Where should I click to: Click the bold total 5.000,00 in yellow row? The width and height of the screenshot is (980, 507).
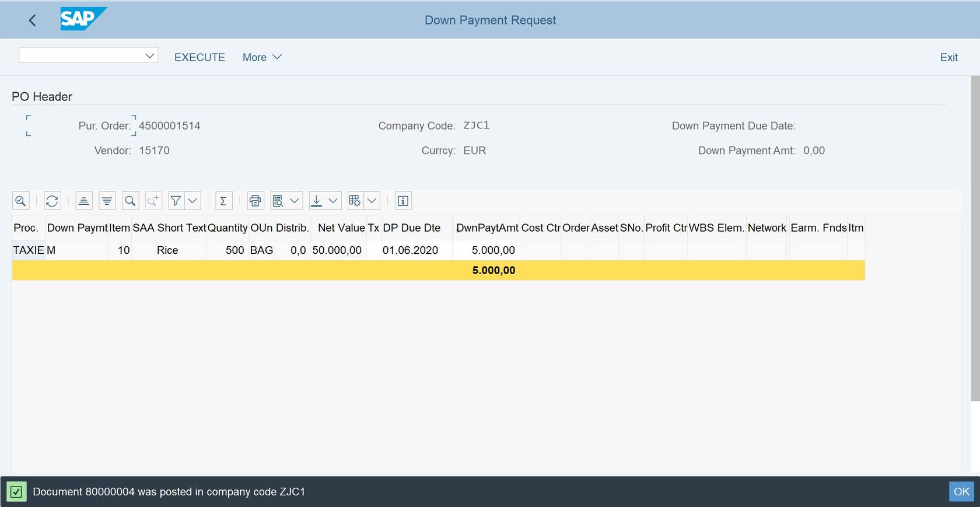[x=494, y=271]
